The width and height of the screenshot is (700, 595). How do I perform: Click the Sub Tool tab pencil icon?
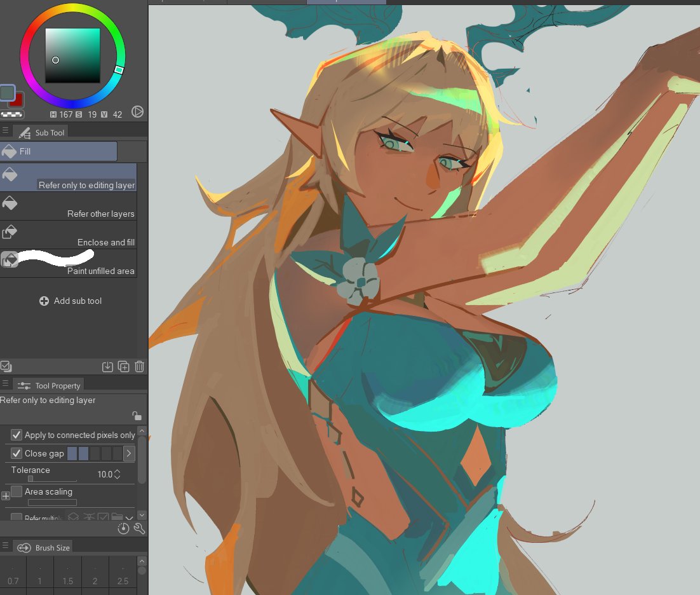(25, 133)
